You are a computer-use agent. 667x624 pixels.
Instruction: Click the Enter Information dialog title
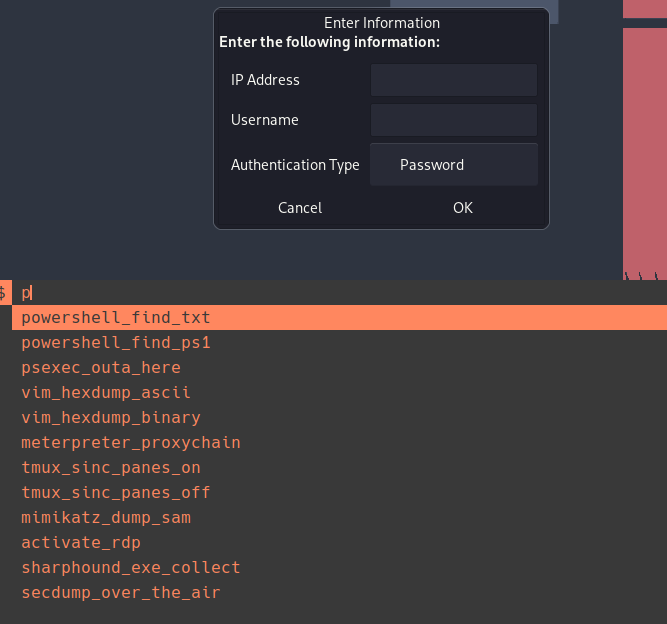[x=381, y=23]
